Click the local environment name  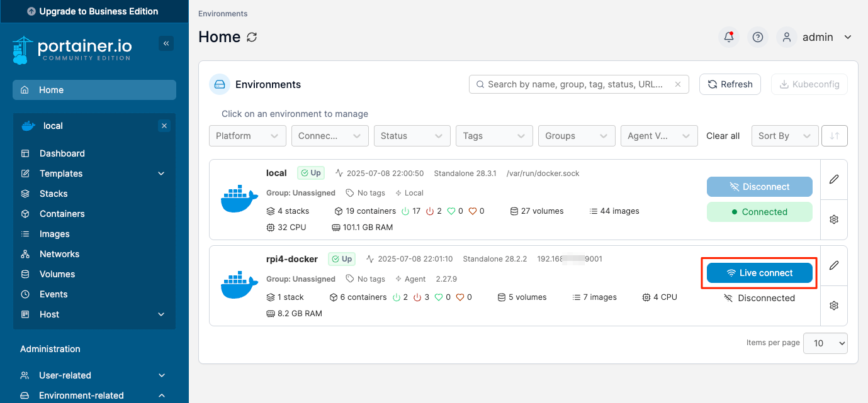[x=276, y=173]
